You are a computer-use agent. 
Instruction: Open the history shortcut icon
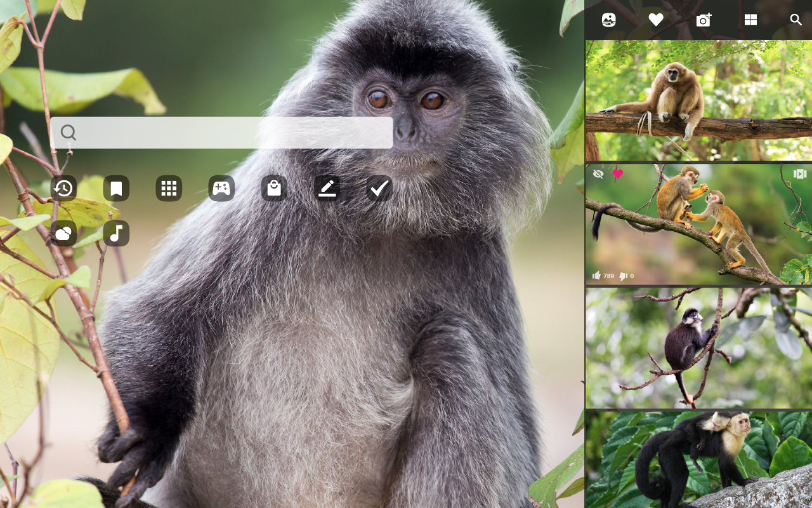[x=63, y=188]
